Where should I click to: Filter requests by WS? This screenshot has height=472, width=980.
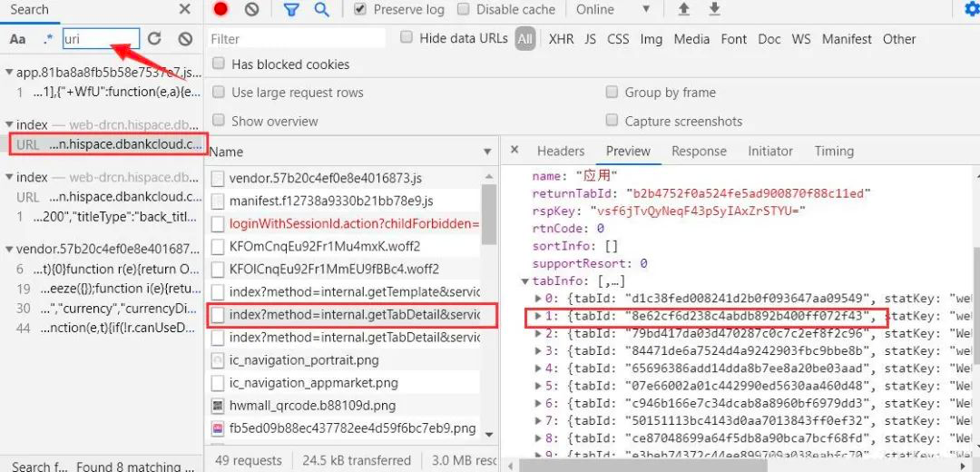point(801,39)
